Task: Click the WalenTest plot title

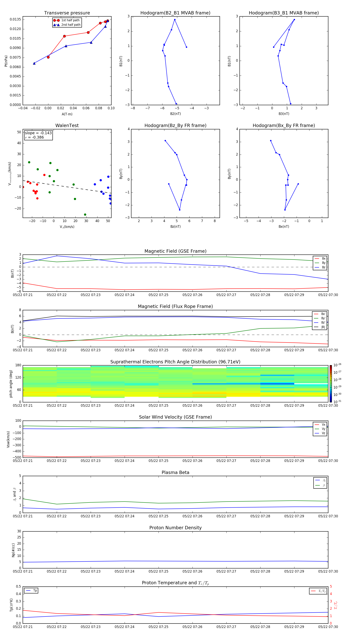Action: click(x=67, y=125)
